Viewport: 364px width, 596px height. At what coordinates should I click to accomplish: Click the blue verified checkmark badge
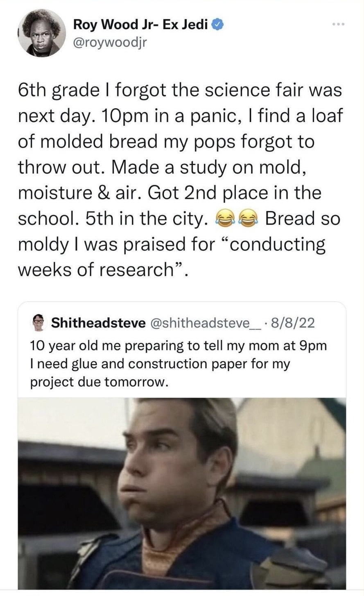point(217,25)
